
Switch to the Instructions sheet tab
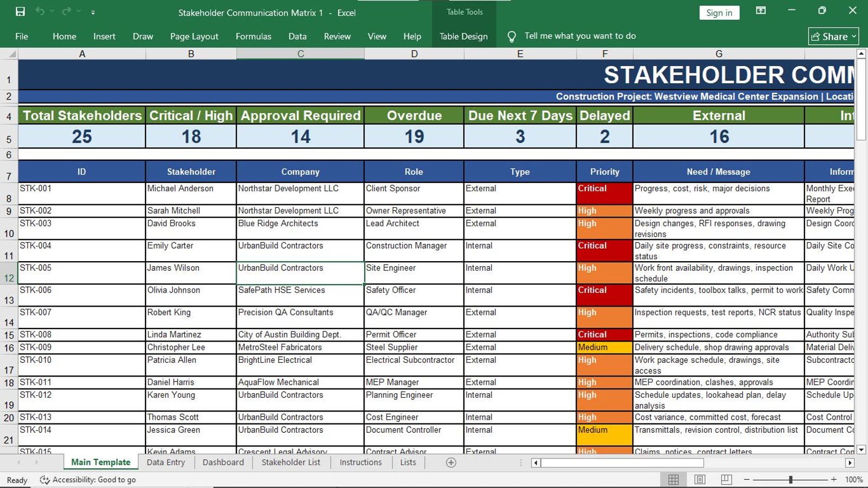[361, 462]
